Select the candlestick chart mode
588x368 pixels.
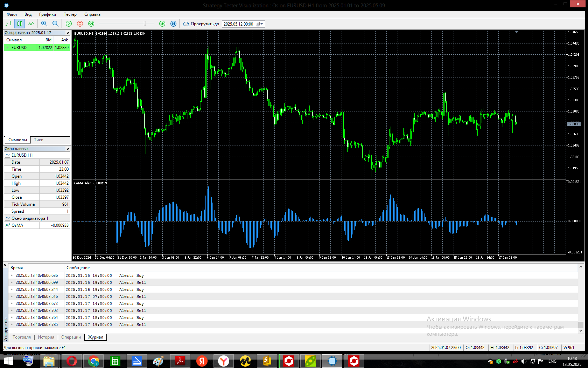(x=20, y=24)
